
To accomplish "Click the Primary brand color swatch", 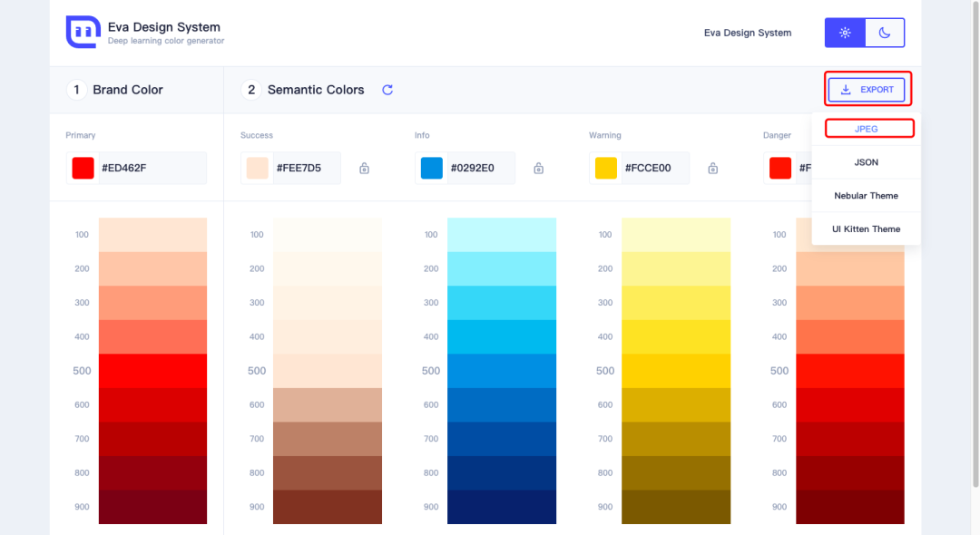I will pos(83,168).
